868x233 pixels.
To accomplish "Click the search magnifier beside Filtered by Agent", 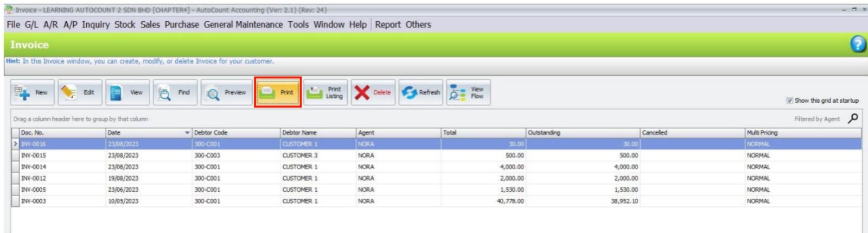I will point(853,118).
